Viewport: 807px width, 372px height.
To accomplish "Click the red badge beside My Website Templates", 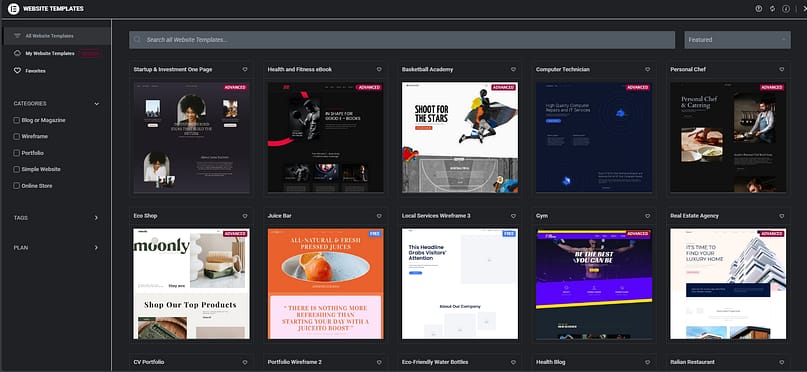I will 91,54.
